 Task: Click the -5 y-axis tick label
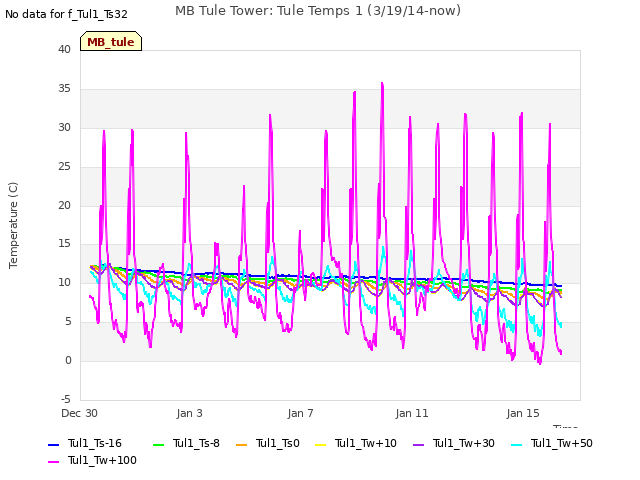pyautogui.click(x=66, y=399)
